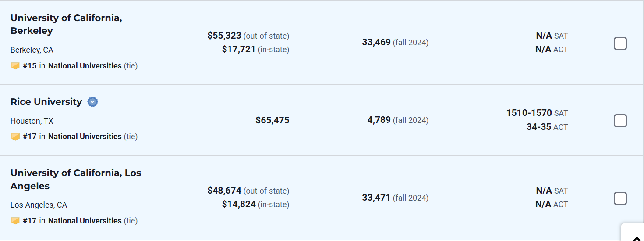Image resolution: width=644 pixels, height=241 pixels.
Task: Open the Rice University profile link
Action: point(46,102)
